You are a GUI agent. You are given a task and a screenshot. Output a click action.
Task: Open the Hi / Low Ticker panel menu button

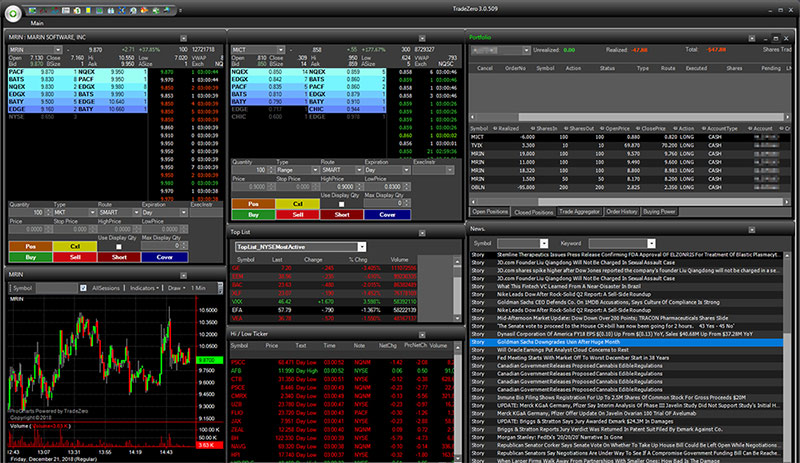click(x=422, y=335)
